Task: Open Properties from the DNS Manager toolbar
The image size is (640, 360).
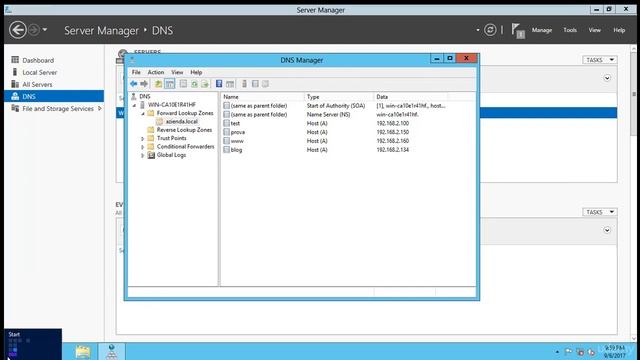Action: (183, 84)
